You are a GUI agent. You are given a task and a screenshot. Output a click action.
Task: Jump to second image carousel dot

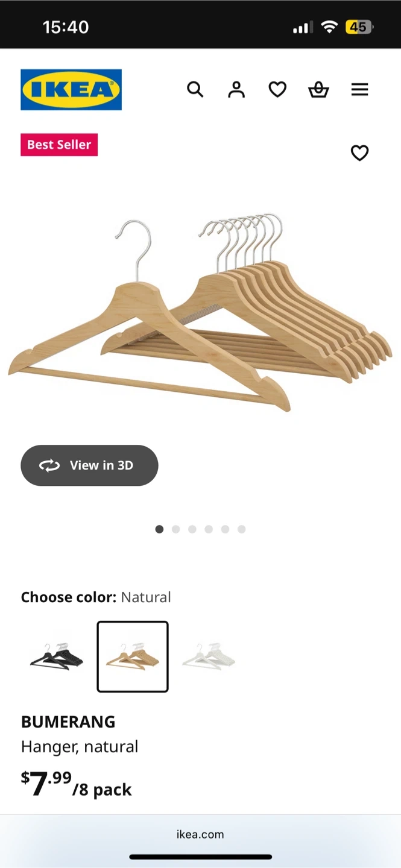coord(175,529)
